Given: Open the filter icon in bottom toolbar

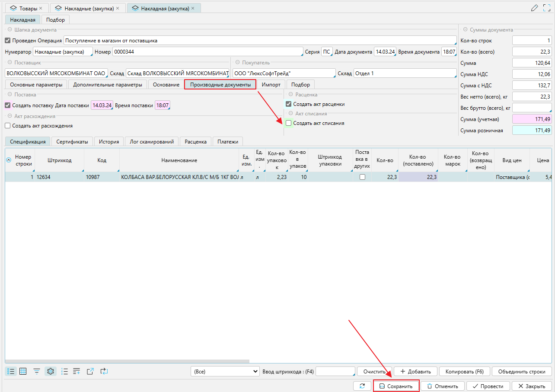Looking at the screenshot, I should 37,371.
